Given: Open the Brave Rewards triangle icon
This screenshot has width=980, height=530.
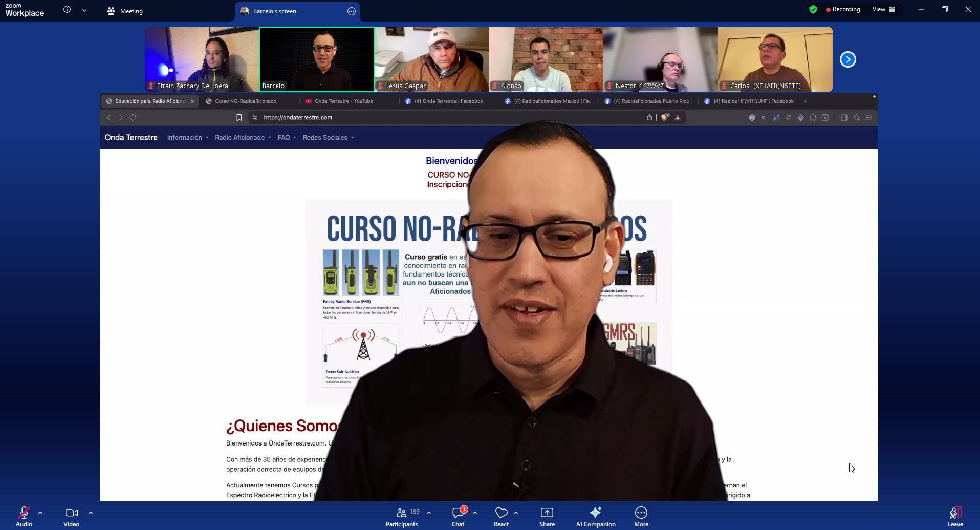Looking at the screenshot, I should (678, 118).
